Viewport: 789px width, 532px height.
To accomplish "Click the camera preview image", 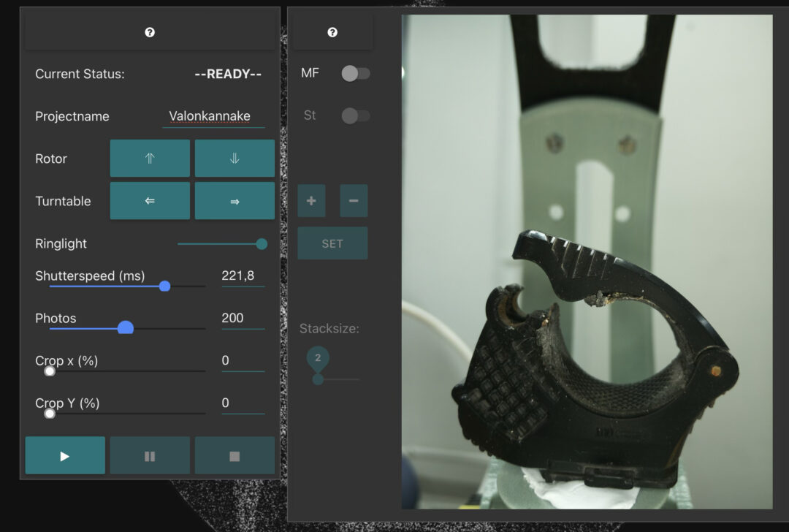I will [587, 262].
